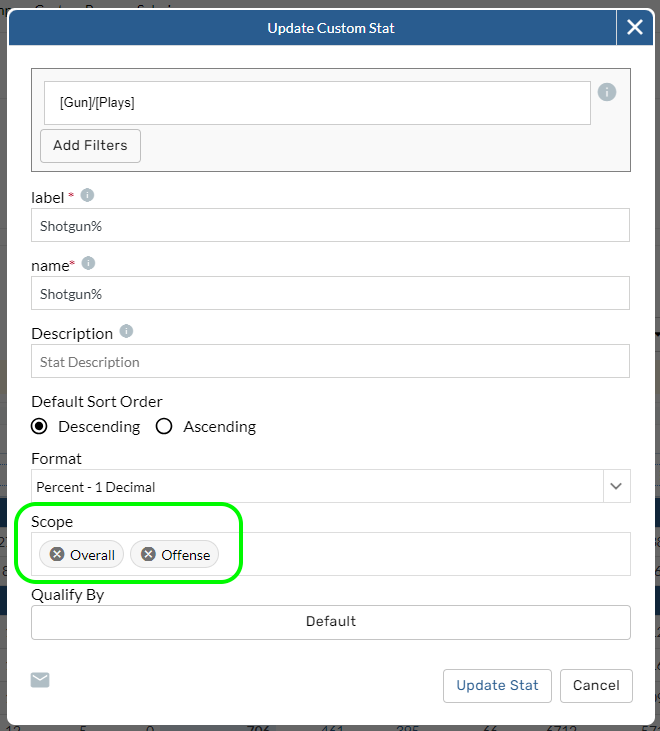Cancel the custom stat update

point(596,685)
